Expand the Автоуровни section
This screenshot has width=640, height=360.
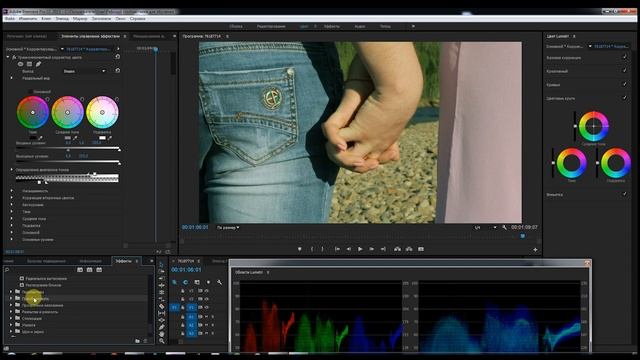point(11,204)
